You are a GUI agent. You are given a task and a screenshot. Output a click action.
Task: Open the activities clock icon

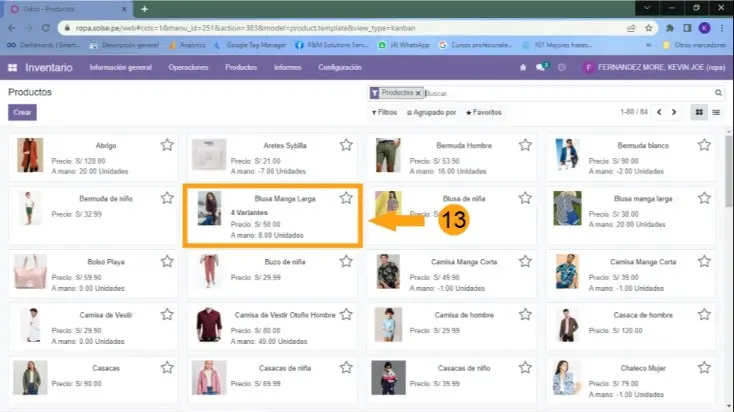point(561,67)
